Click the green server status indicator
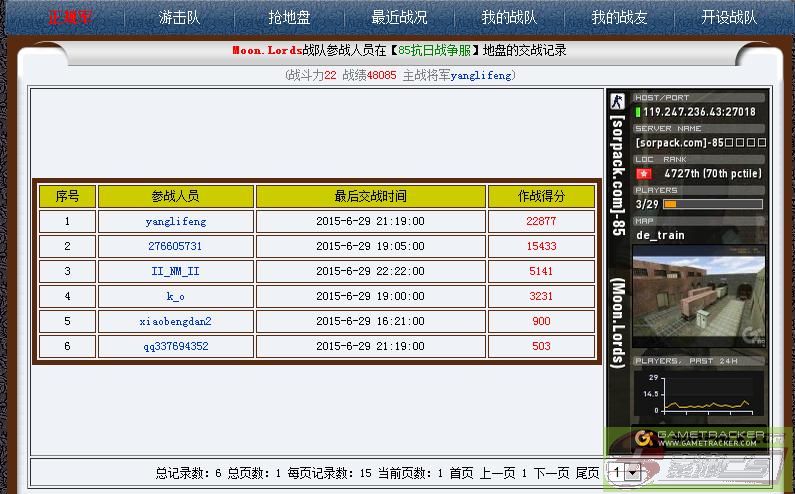Screen dimensions: 795x494 pyautogui.click(x=638, y=112)
